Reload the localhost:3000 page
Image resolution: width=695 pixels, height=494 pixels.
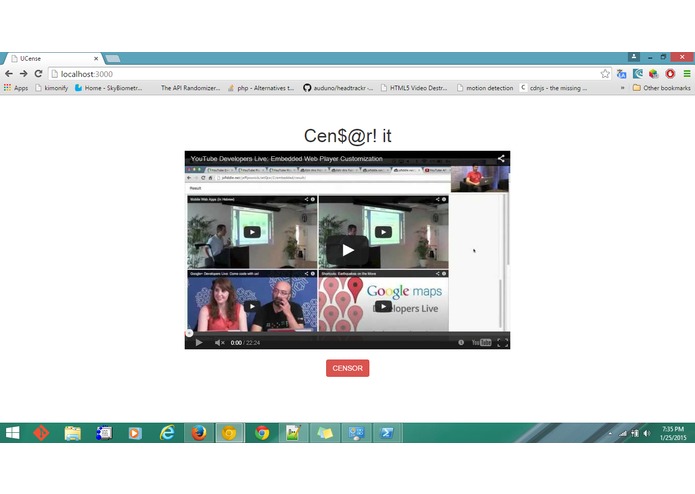pos(39,74)
